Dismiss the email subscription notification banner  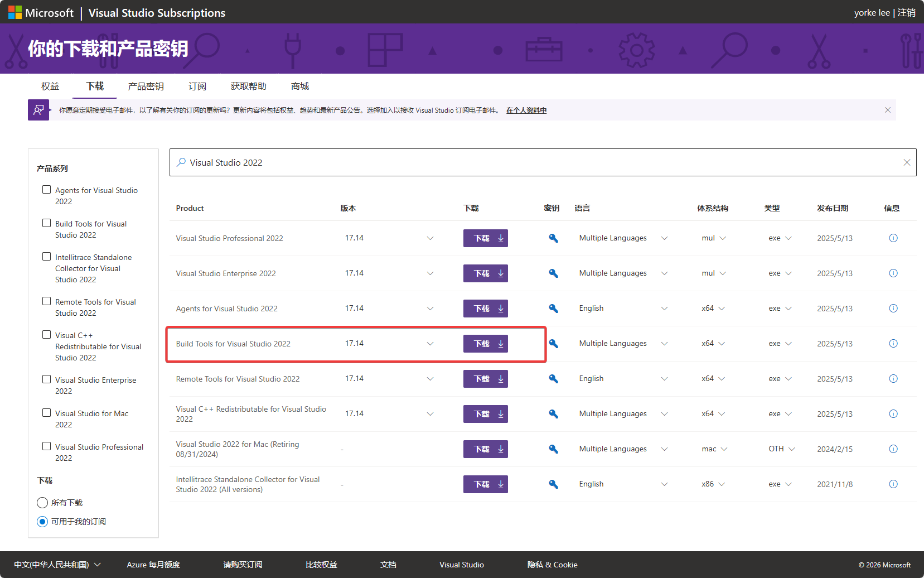[888, 110]
